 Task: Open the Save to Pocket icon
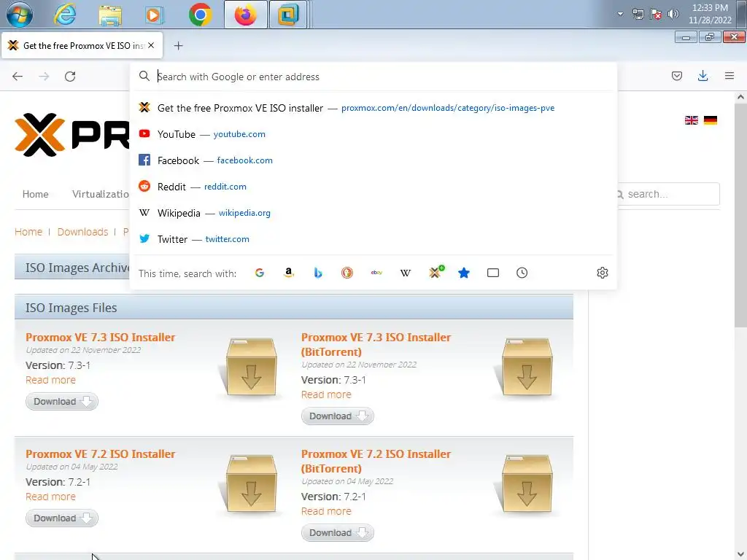(676, 76)
